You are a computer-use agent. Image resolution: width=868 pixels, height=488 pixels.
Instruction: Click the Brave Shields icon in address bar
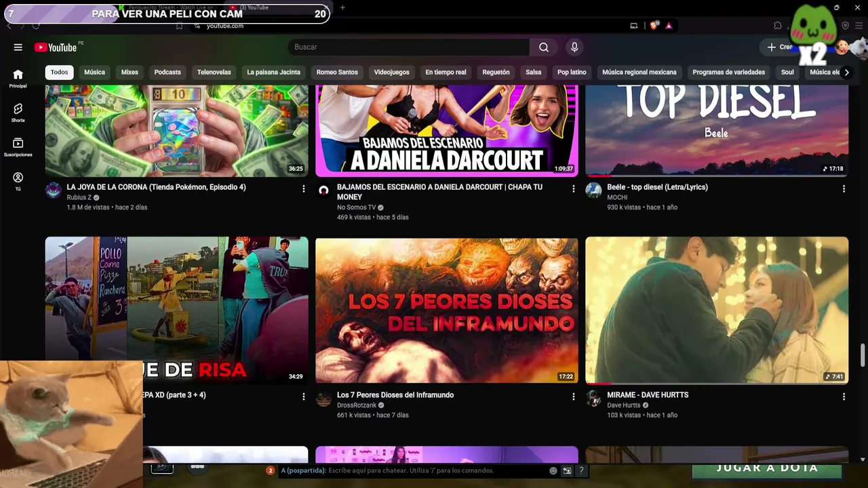(654, 26)
